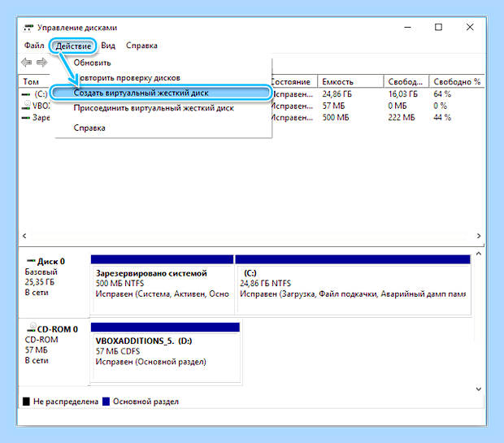Click the lower pane scroll-down arrow
Screen dimensions: 504x443
[479, 389]
